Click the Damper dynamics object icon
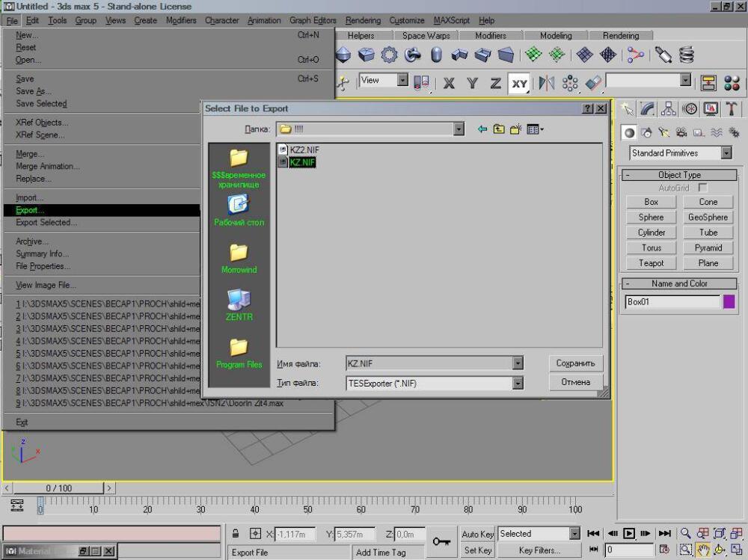Image resolution: width=748 pixels, height=560 pixels. pos(663,55)
